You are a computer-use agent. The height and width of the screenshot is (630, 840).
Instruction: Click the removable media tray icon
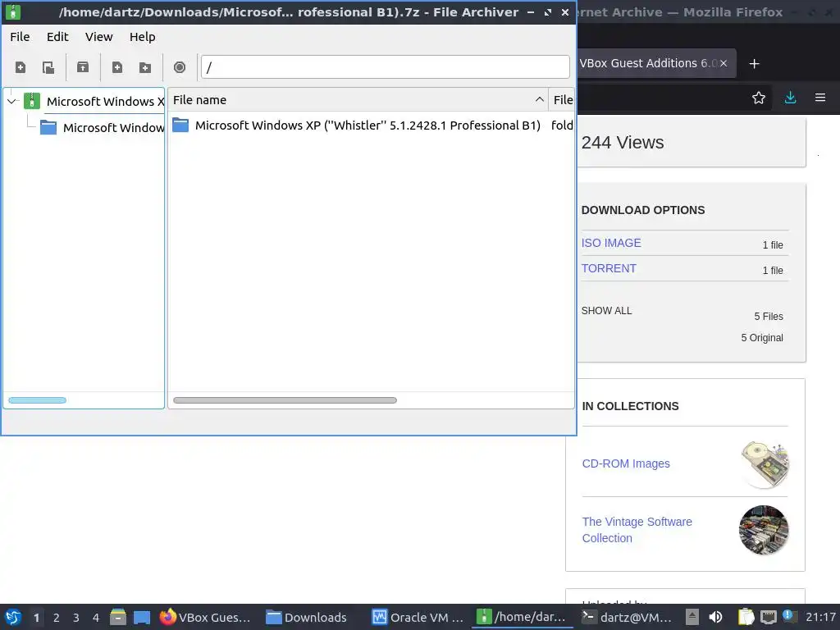(x=692, y=617)
